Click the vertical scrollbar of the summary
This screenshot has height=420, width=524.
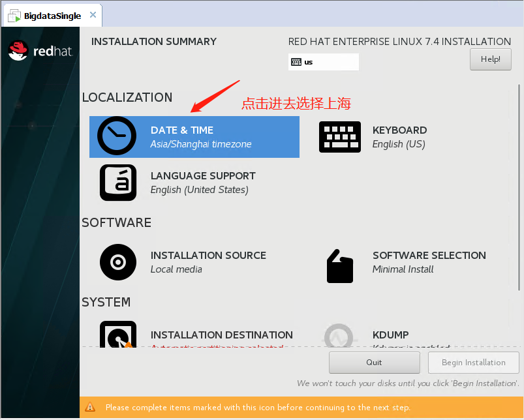pyautogui.click(x=519, y=187)
